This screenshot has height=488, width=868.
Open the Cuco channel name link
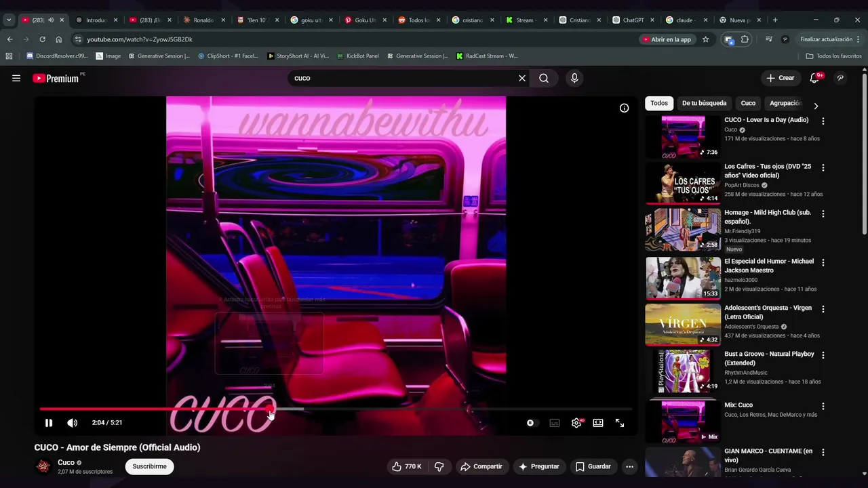[x=66, y=462]
